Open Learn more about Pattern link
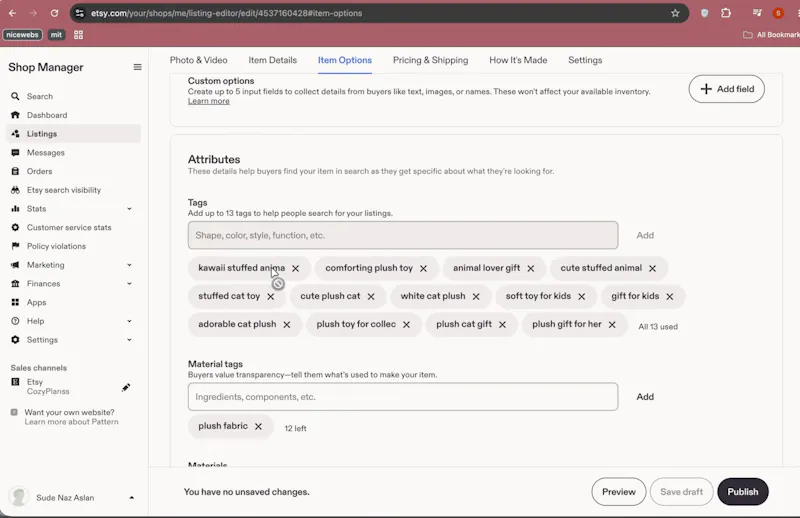Viewport: 800px width, 518px height. coord(71,422)
